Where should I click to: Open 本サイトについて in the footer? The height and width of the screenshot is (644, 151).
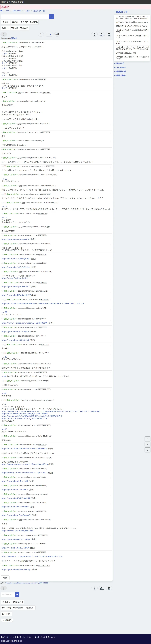pyautogui.click(x=8, y=637)
